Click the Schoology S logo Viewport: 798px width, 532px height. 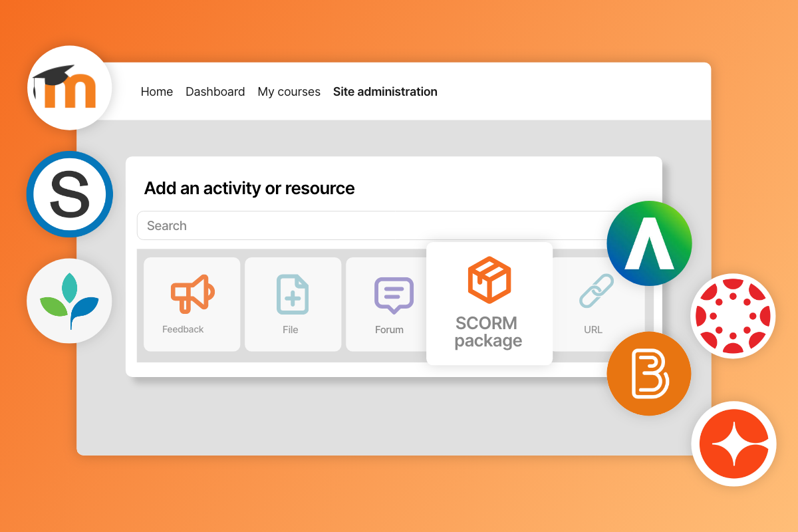[x=69, y=195]
